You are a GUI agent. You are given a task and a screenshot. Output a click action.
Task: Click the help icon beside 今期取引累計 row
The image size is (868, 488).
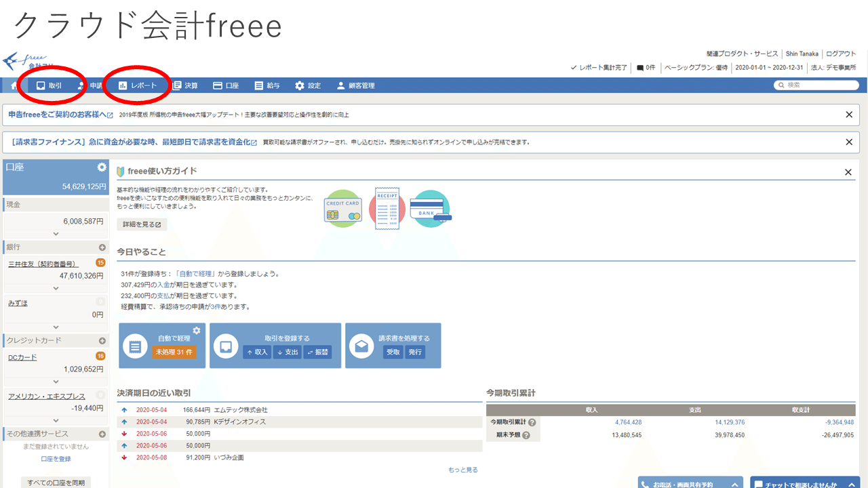(x=532, y=422)
